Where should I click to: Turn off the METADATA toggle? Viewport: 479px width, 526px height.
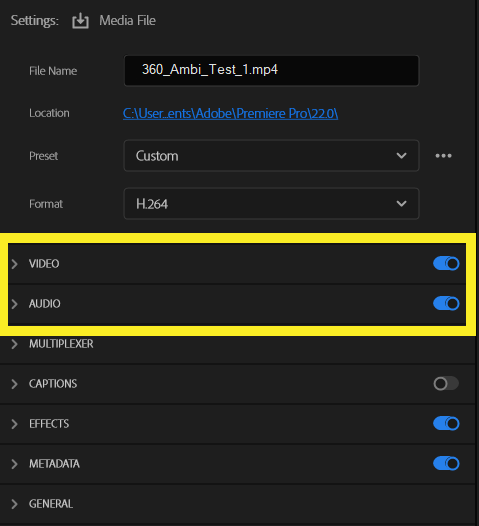click(446, 463)
